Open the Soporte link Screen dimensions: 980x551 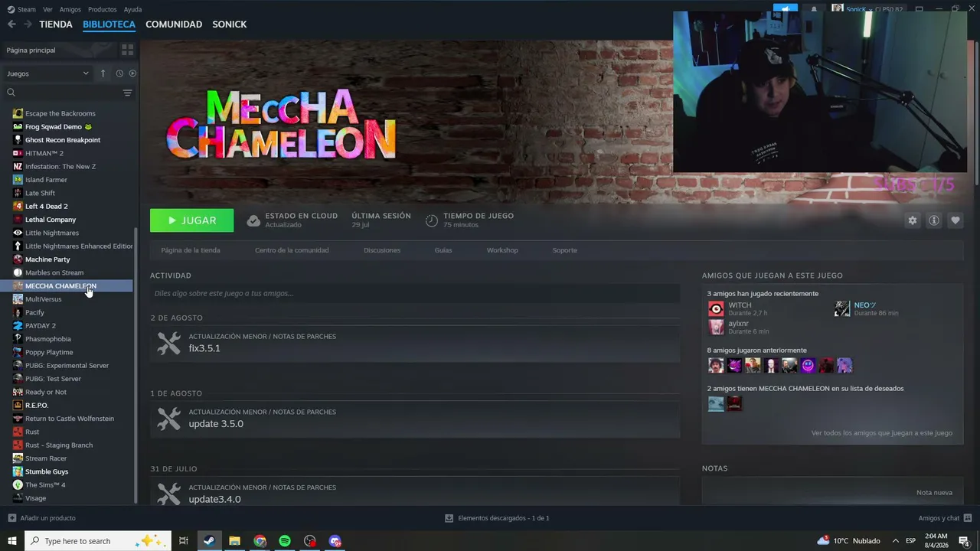point(565,250)
